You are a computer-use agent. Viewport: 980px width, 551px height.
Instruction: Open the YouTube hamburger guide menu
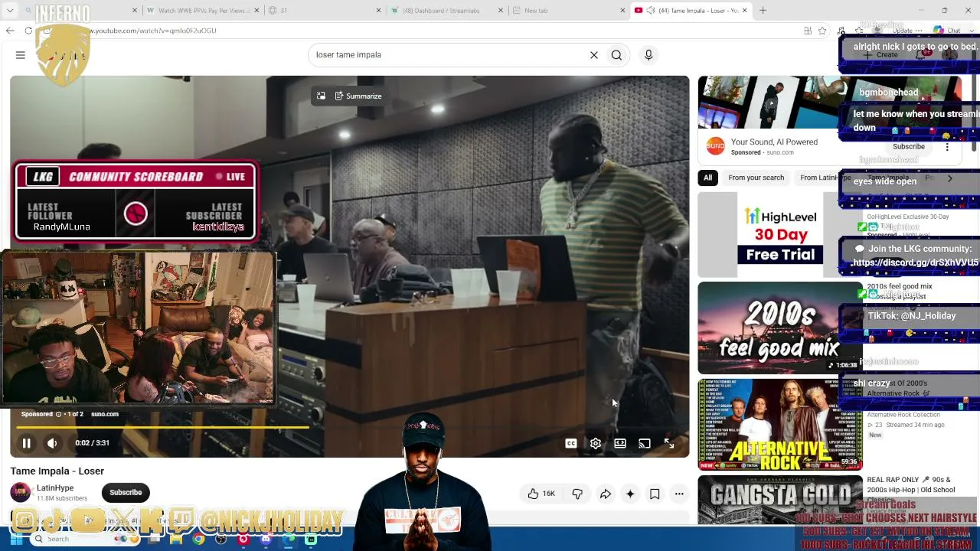click(x=21, y=55)
